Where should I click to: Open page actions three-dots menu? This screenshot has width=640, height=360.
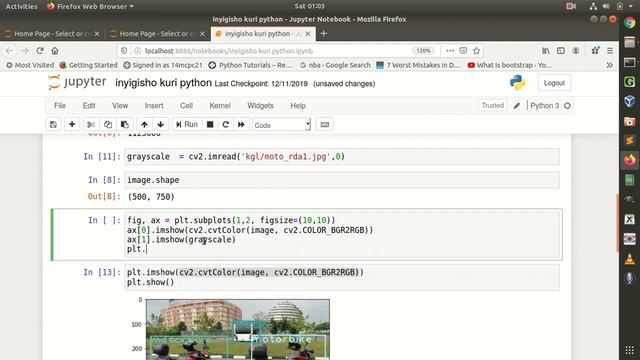[450, 51]
